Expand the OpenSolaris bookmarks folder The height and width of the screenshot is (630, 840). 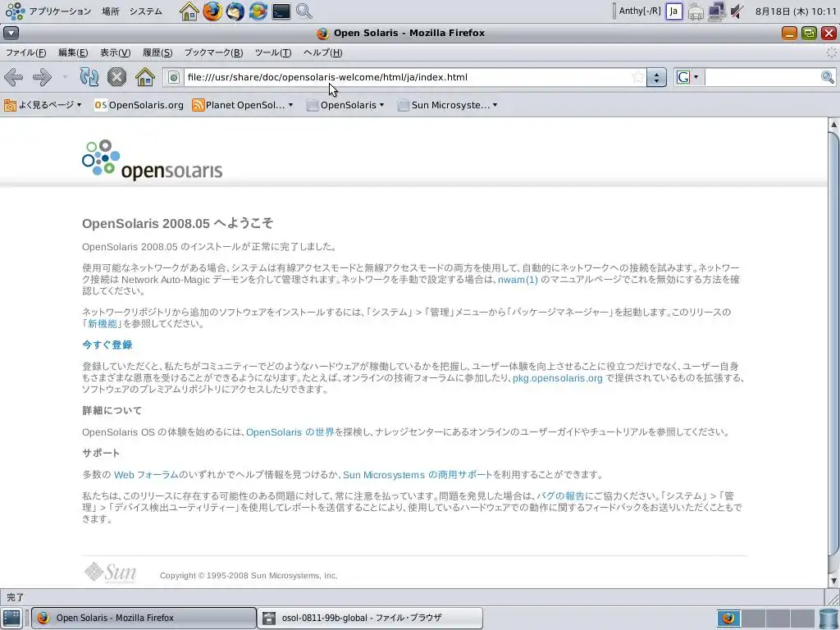(345, 105)
